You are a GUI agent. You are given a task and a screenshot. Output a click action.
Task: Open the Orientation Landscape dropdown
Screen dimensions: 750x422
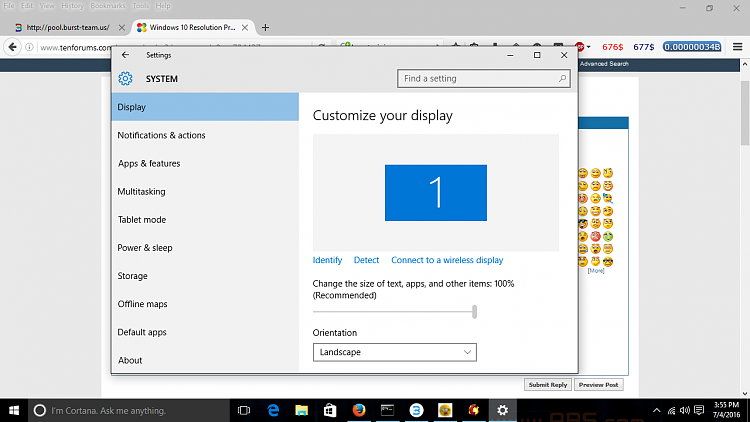[x=395, y=352]
